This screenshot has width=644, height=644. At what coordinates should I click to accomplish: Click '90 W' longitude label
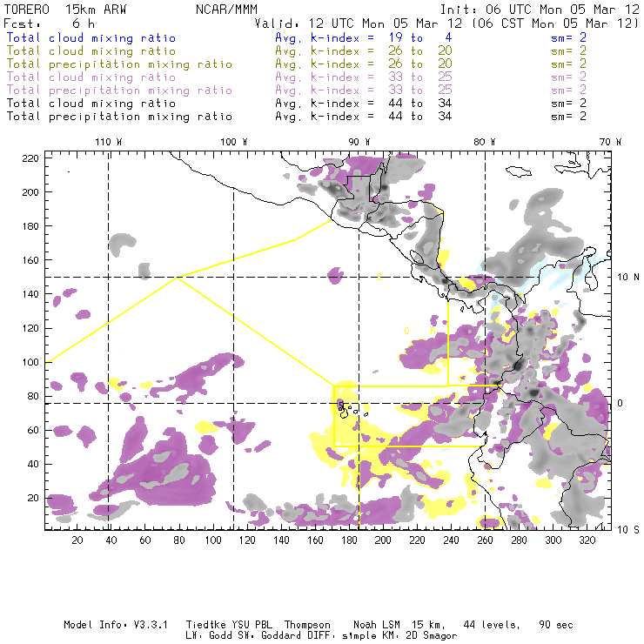click(x=359, y=142)
